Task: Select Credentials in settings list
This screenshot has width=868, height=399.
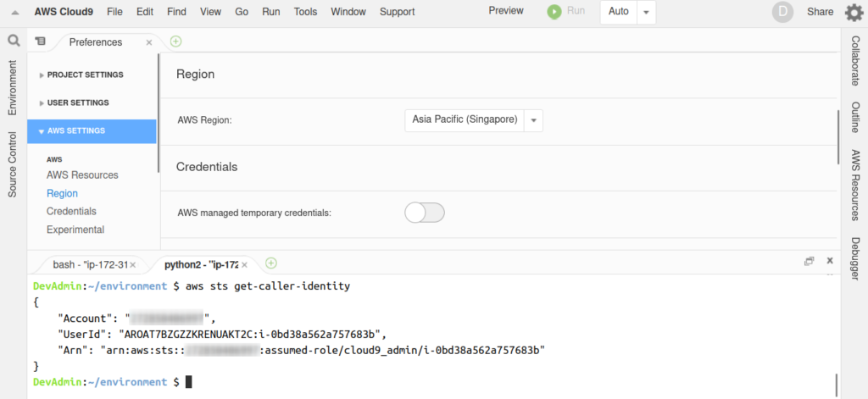Action: 71,212
